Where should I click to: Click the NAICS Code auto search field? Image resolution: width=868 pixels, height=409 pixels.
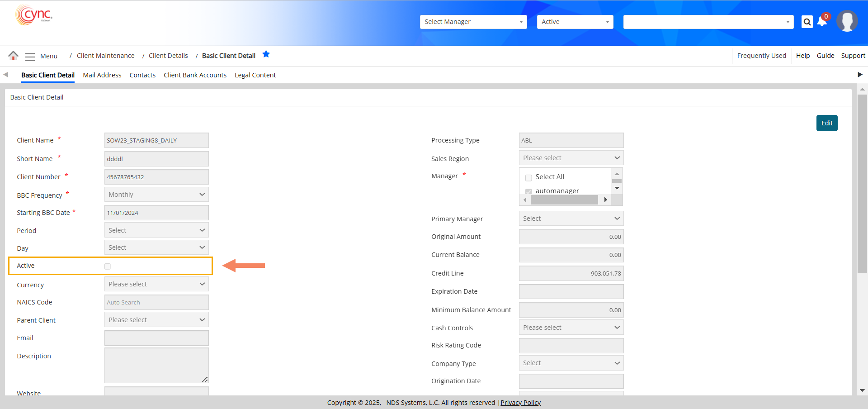click(156, 302)
